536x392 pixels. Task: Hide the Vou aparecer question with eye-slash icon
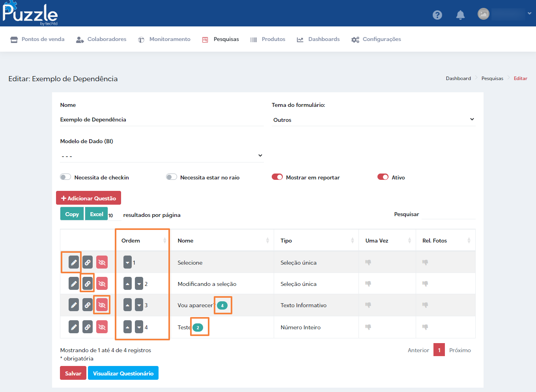[x=102, y=305]
